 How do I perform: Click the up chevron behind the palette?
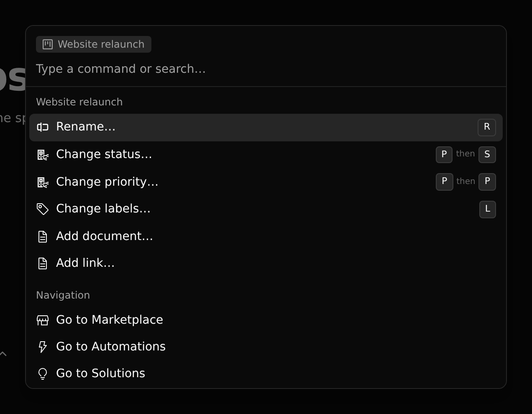pos(3,354)
